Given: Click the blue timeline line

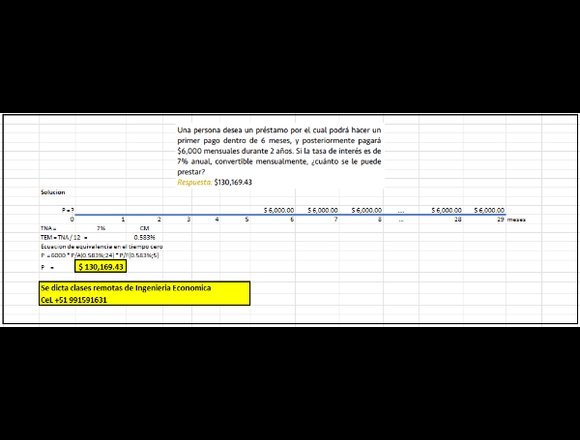Looking at the screenshot, I should [x=290, y=214].
